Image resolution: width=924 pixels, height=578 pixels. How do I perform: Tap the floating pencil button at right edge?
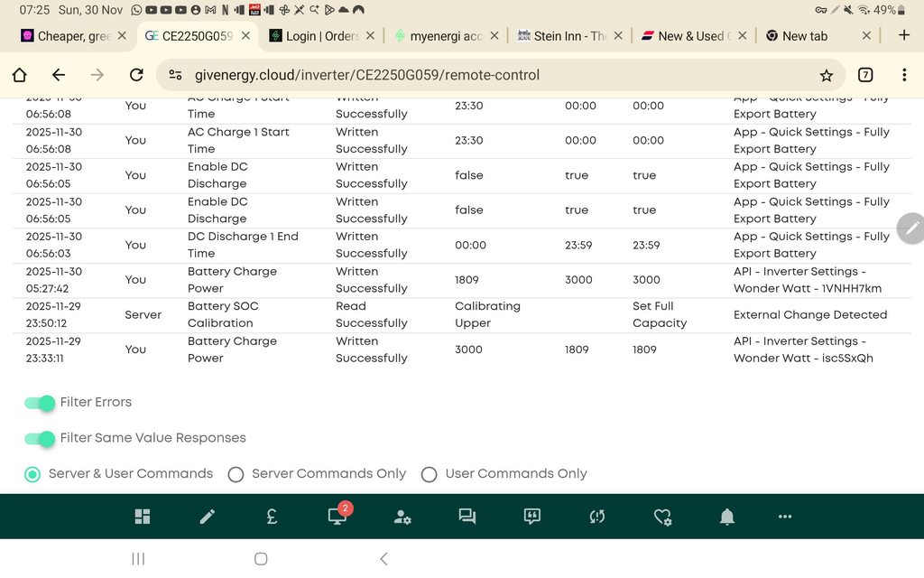(911, 228)
